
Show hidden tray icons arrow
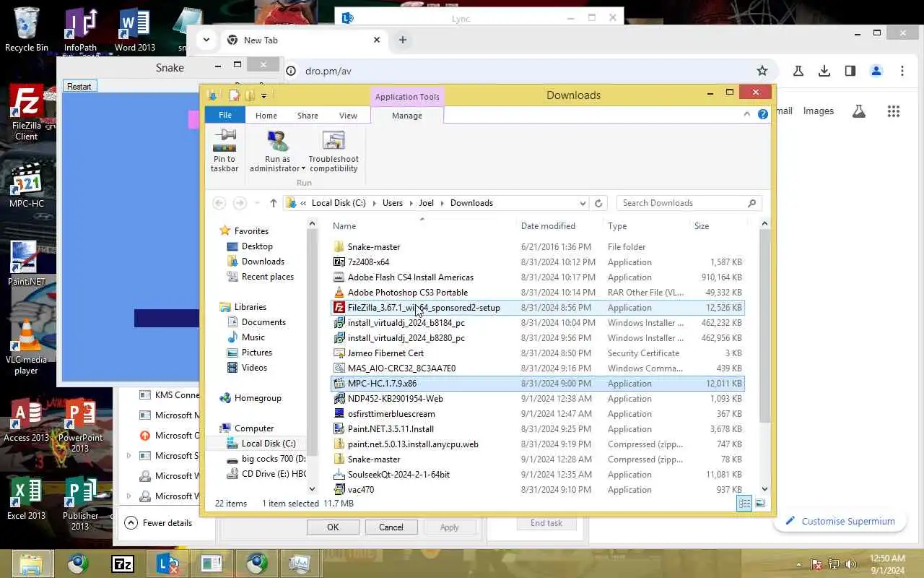pos(798,564)
